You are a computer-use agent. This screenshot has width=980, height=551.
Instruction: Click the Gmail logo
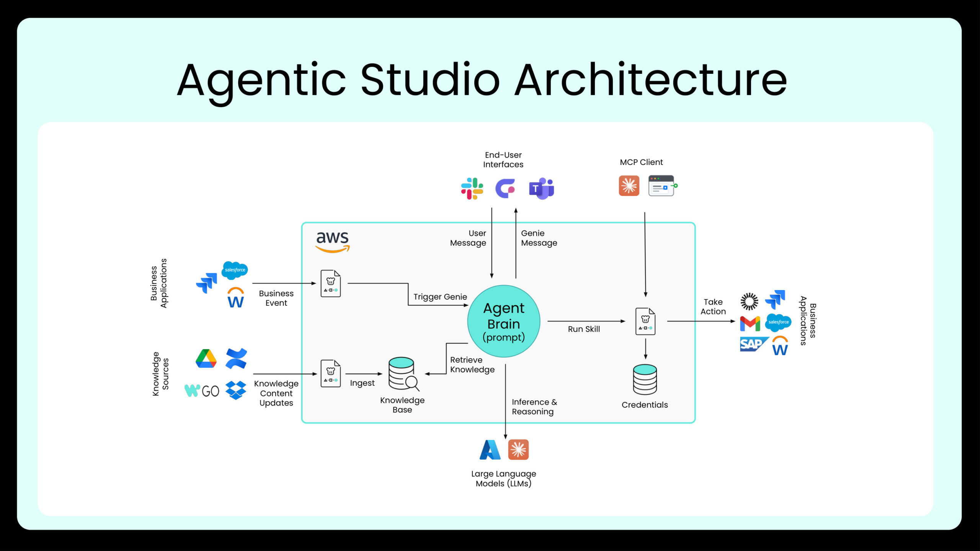pos(750,324)
